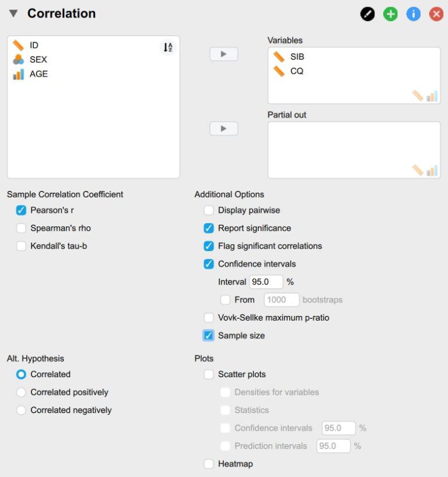Click the bootstraps count field
This screenshot has height=477, width=448.
(281, 300)
